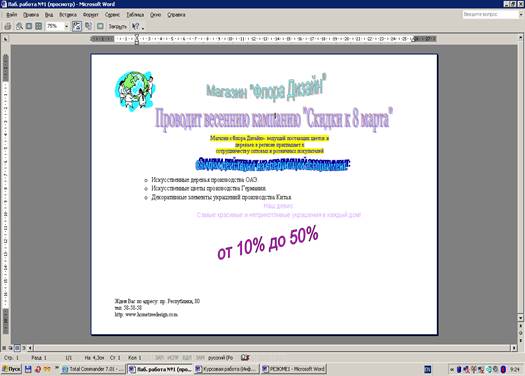Open the Multiple Pages layout icon
This screenshot has height=376, width=525.
(x=39, y=26)
